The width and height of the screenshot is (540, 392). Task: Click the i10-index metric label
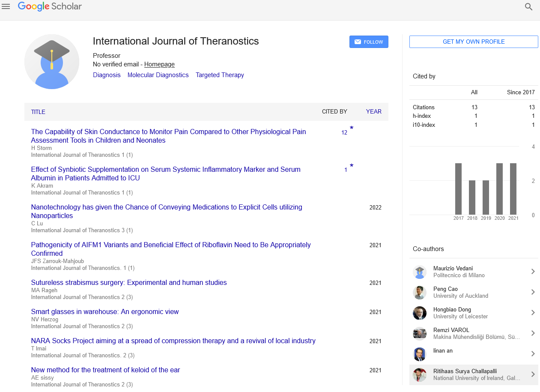coord(424,125)
